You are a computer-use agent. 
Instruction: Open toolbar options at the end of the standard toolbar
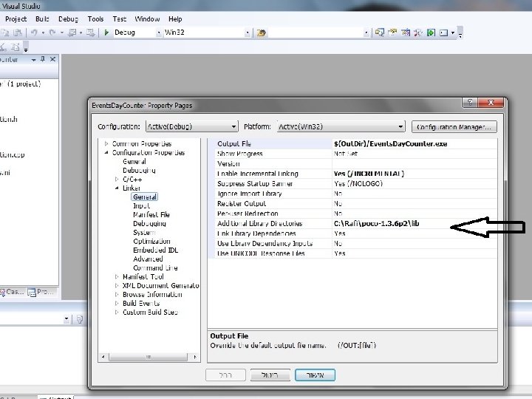point(460,34)
